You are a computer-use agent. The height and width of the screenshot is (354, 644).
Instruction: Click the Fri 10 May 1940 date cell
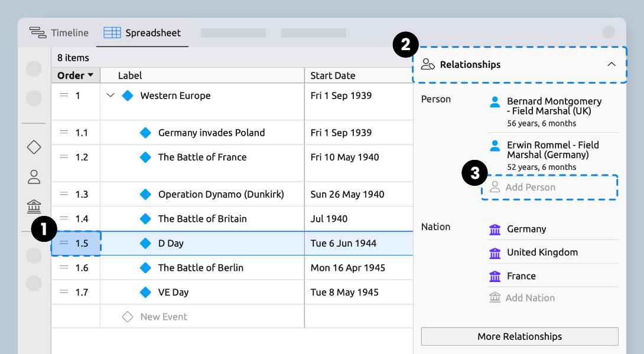tap(344, 157)
